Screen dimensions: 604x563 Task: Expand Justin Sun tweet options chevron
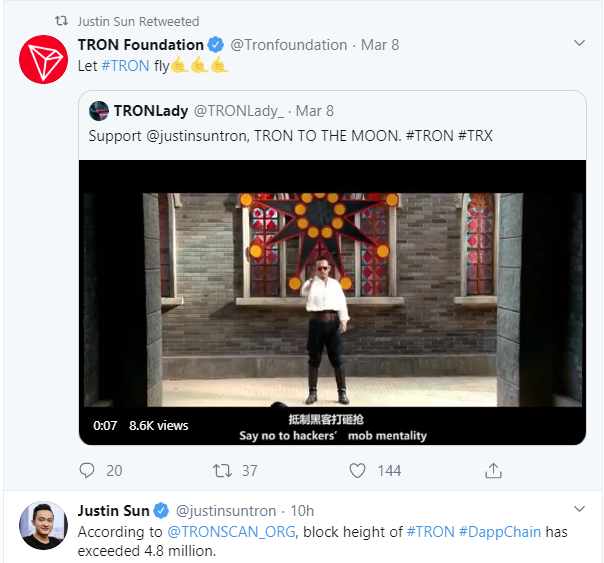pos(579,511)
